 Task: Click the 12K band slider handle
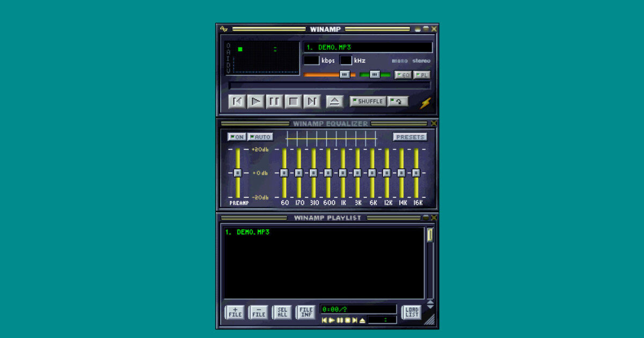386,173
